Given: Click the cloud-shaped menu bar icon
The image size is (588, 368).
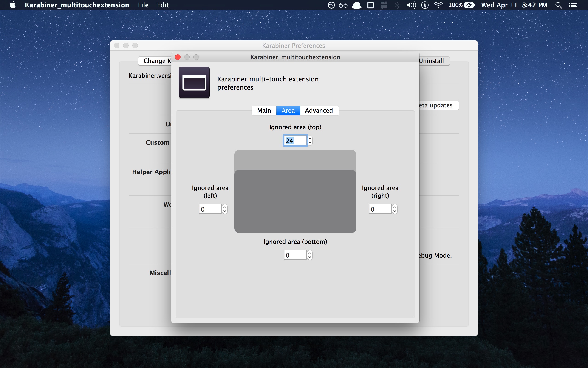Looking at the screenshot, I should [356, 5].
